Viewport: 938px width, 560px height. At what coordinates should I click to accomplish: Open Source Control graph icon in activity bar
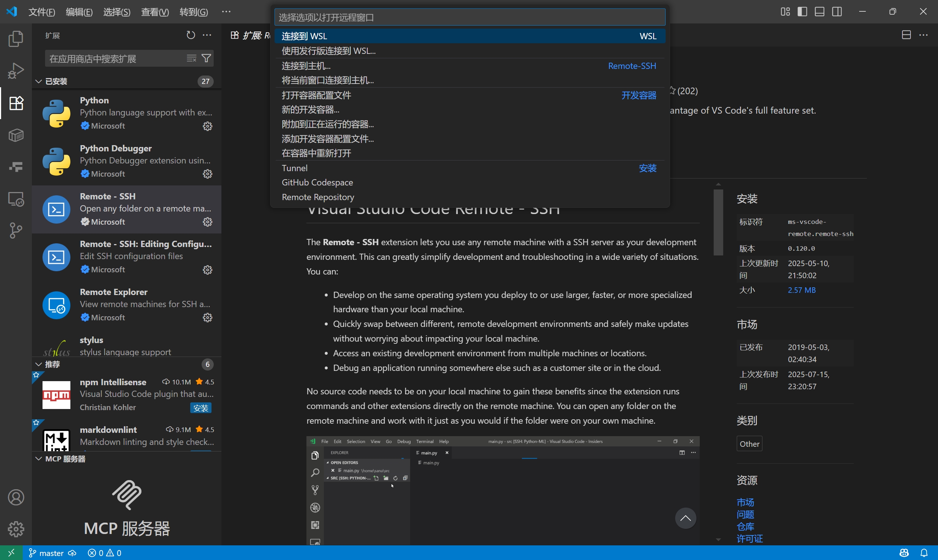tap(15, 231)
